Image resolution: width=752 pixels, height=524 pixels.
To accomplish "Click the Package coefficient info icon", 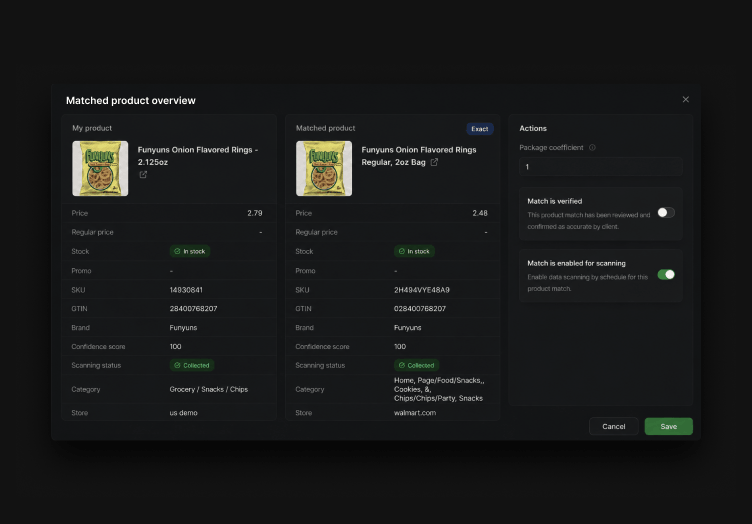I will 592,148.
